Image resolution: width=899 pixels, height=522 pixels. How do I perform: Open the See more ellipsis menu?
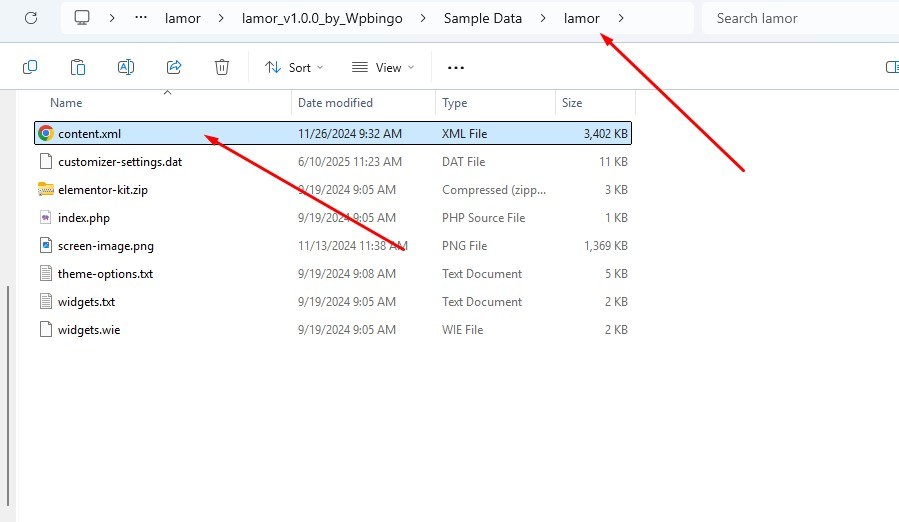pos(456,68)
